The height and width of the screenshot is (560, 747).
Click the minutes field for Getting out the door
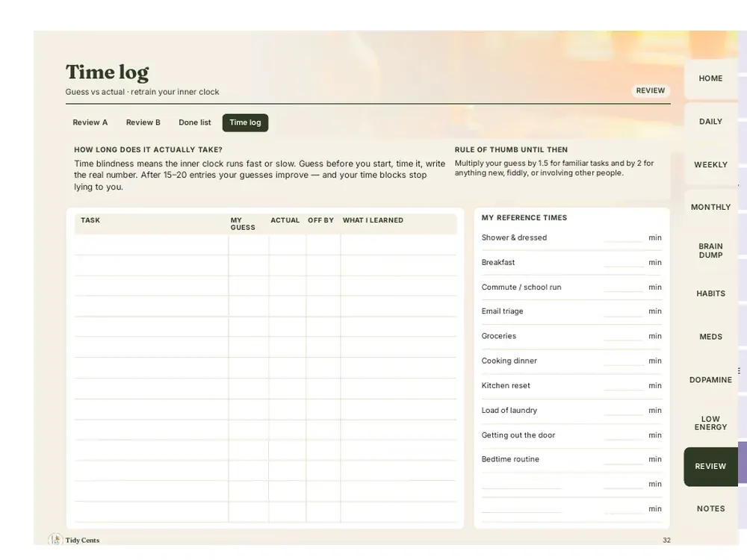624,435
